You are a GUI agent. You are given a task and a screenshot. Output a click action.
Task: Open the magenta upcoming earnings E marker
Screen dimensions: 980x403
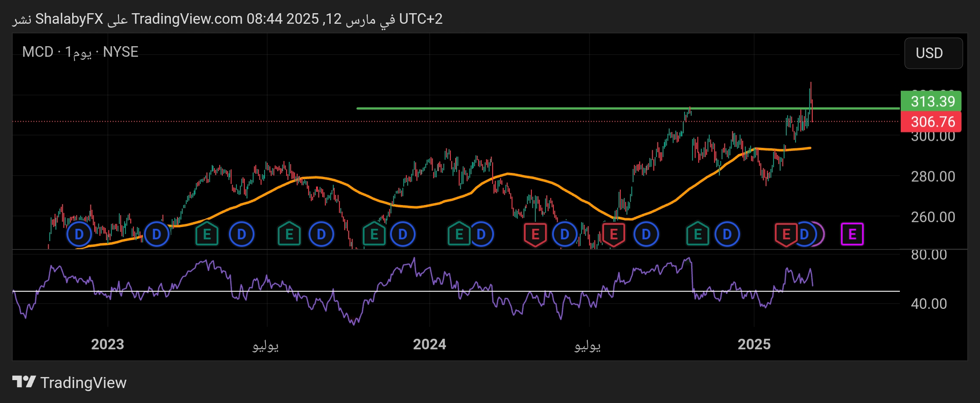(x=852, y=234)
